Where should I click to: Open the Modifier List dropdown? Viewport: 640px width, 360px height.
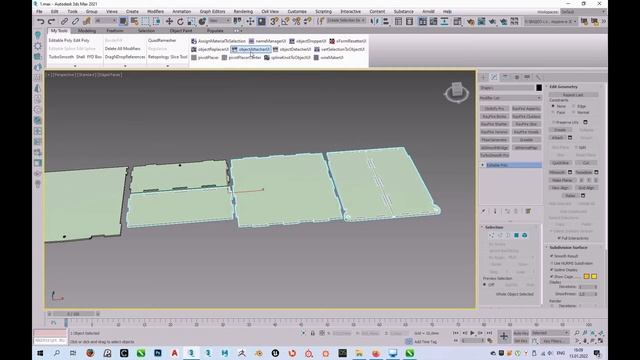[x=511, y=98]
